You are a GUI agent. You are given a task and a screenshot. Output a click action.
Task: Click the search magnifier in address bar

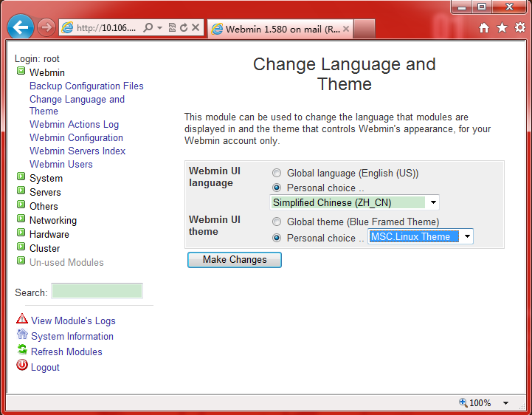[148, 27]
